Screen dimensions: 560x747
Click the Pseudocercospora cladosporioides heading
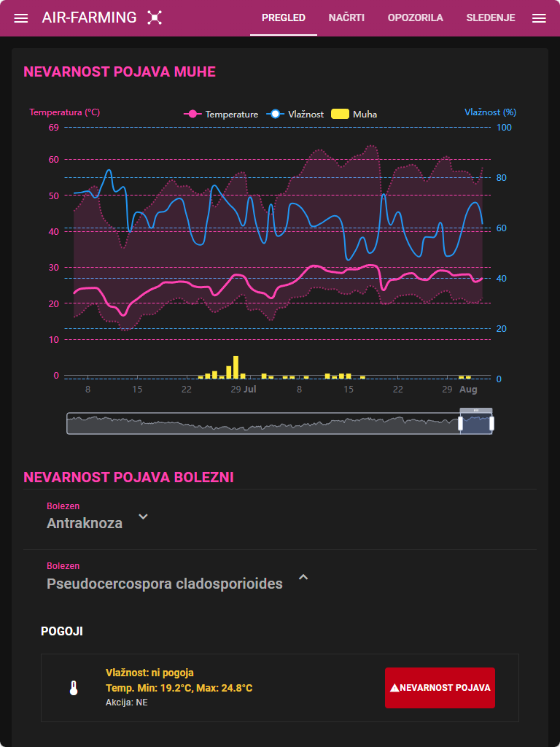pos(164,584)
